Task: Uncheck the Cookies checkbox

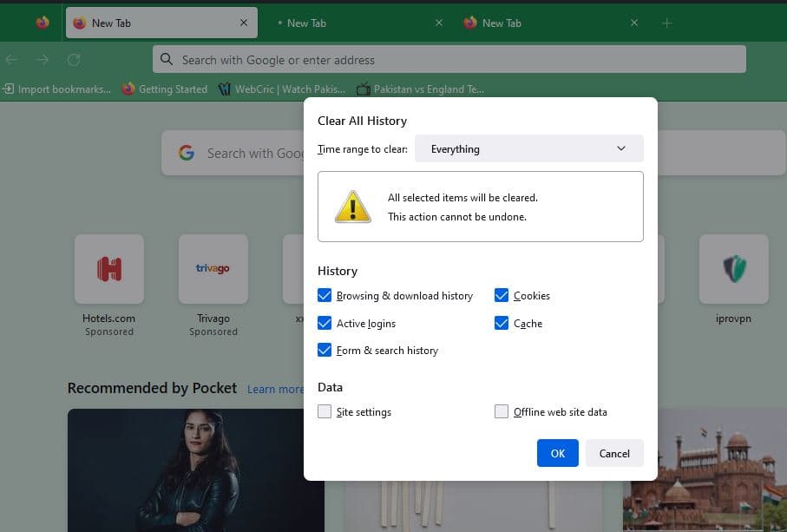Action: click(502, 295)
